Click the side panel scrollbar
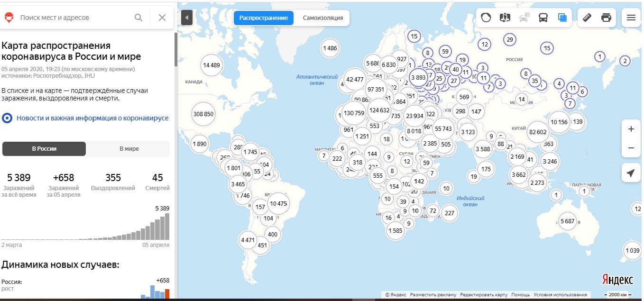Screen dimensions: 644x301 coord(175,49)
